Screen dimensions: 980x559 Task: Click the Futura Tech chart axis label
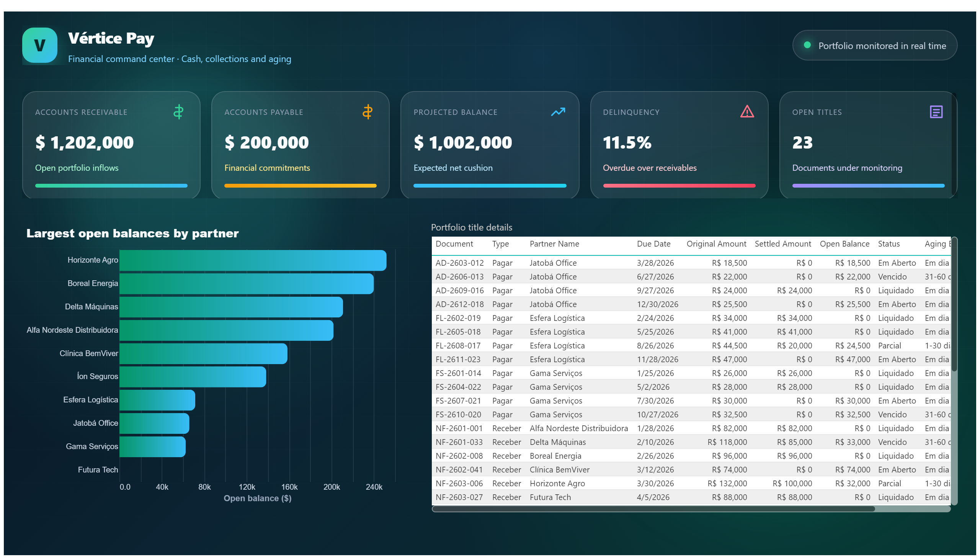98,470
